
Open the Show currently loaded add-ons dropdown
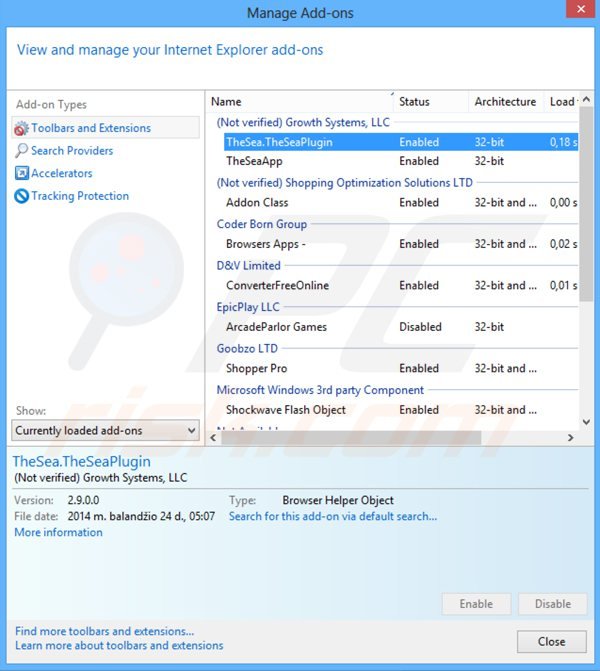pos(106,430)
